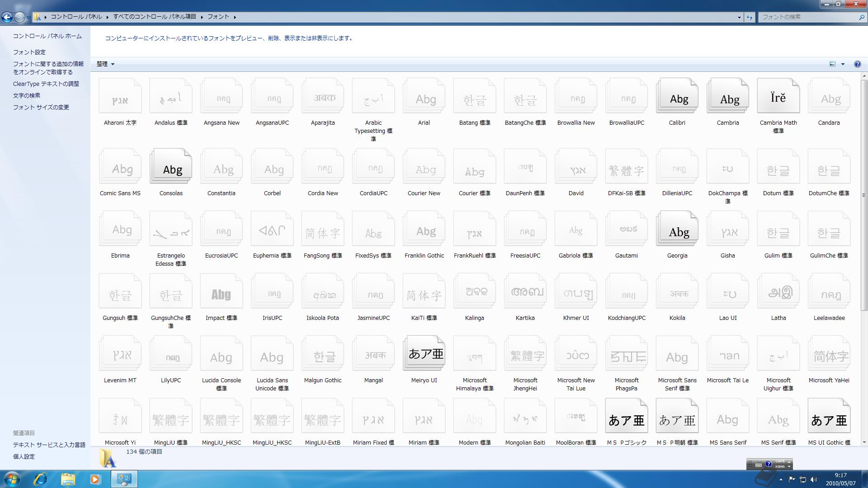Screen dimensions: 868x488
Task: Go to コントロール パネル breadcrumb
Action: (76, 17)
